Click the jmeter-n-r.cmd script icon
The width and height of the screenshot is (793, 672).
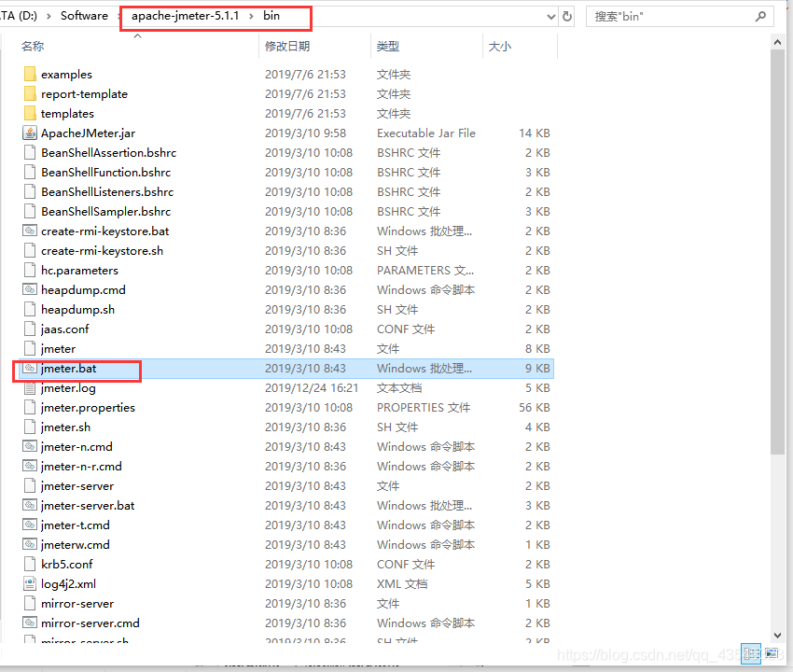tap(30, 466)
